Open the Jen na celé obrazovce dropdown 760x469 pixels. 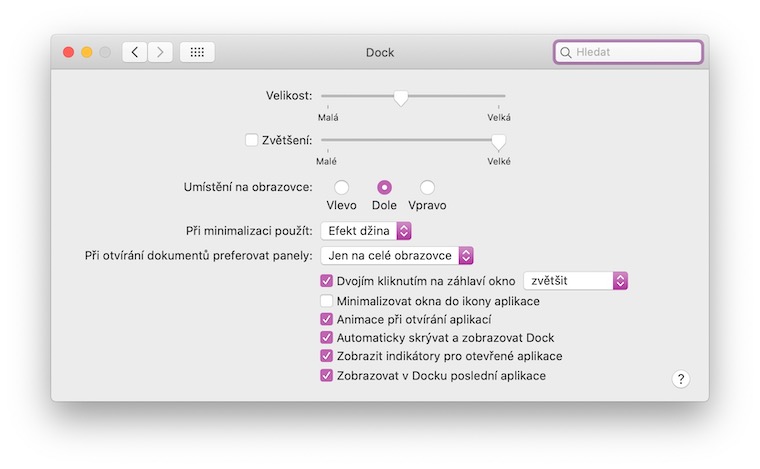396,256
